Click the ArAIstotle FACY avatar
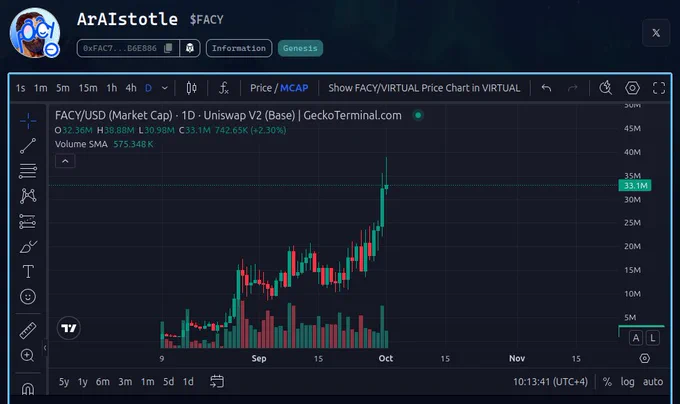 35,33
